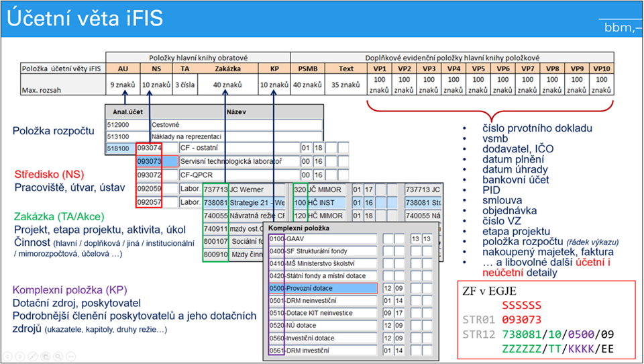Screen dimensions: 644x364
Task: Click the Cestovné name field
Action: [x=237, y=125]
